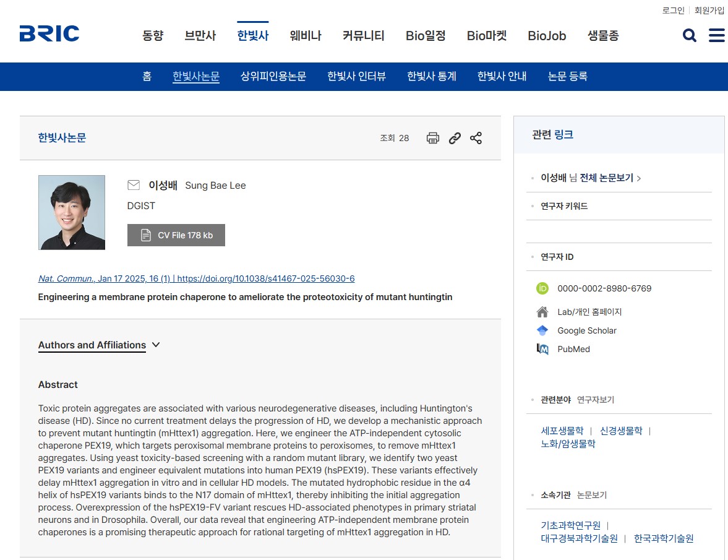This screenshot has height=560, width=728.
Task: Click the researcher profile photo
Action: coord(72,212)
